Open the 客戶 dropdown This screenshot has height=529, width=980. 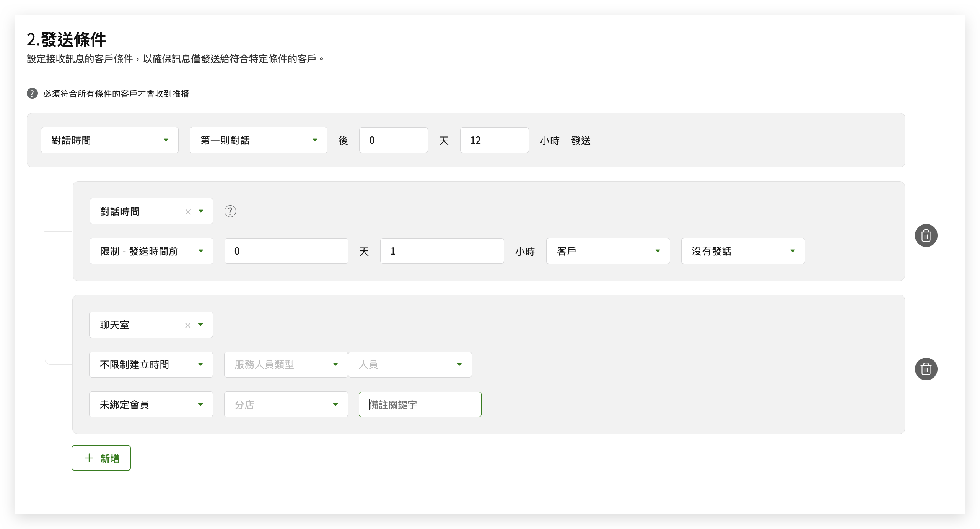click(x=608, y=251)
